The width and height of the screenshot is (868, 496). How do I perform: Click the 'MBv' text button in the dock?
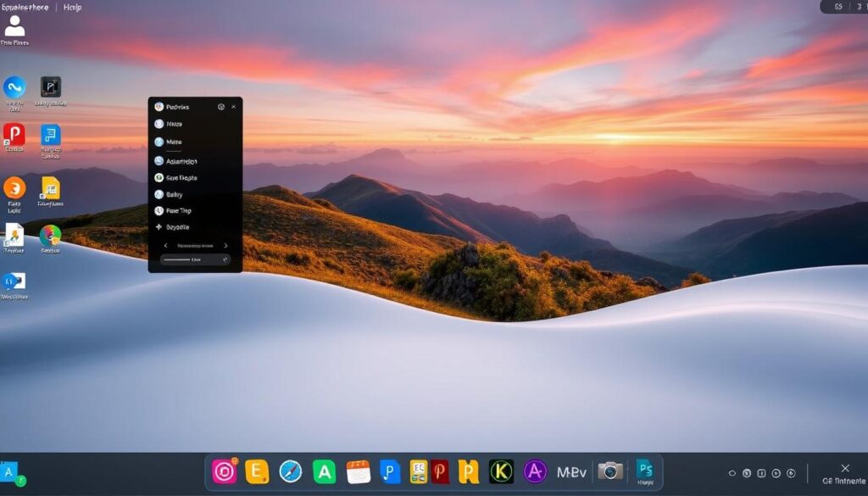571,471
